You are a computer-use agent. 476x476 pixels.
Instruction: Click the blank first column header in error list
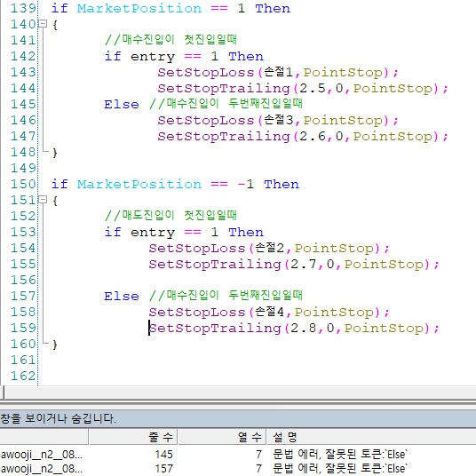coord(44,437)
